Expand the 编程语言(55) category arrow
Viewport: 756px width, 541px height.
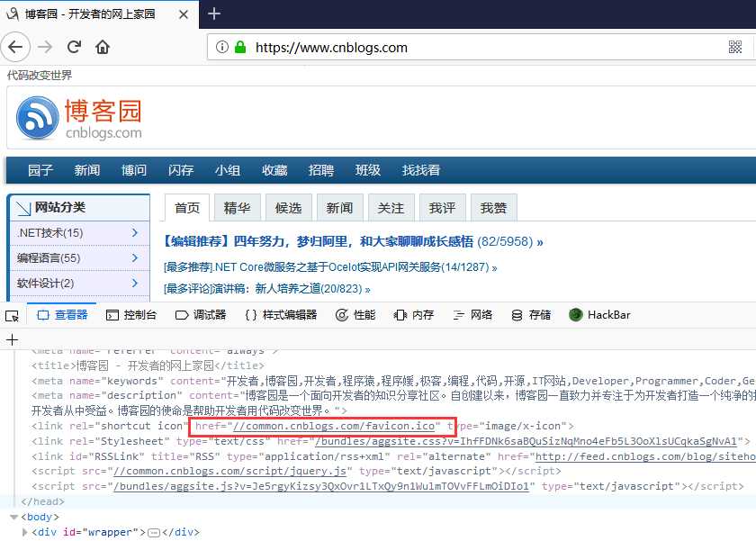135,258
